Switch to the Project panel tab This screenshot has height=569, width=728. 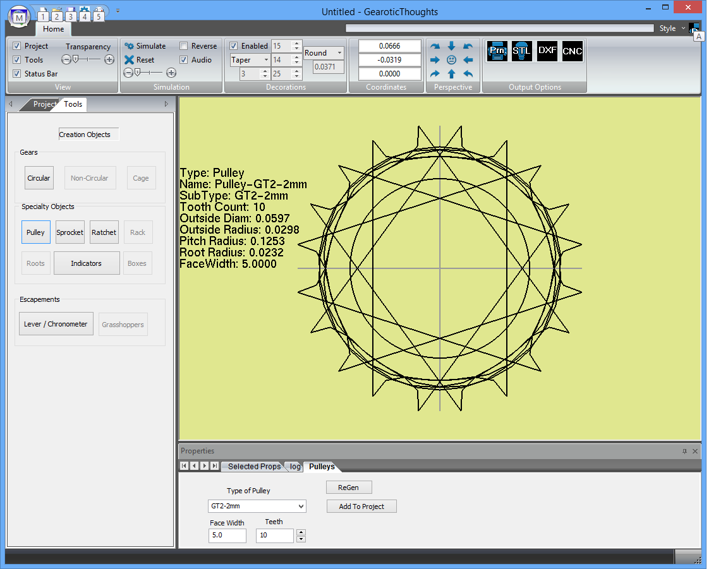click(44, 104)
